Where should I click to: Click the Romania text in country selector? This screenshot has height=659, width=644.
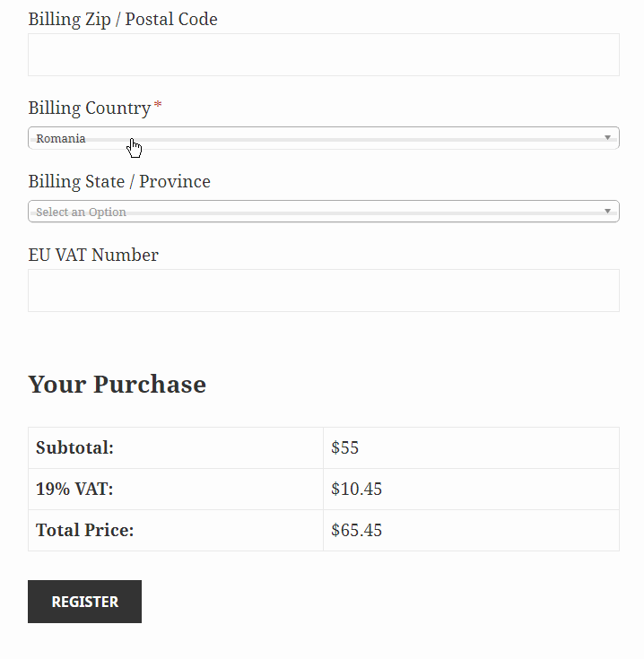pos(61,139)
